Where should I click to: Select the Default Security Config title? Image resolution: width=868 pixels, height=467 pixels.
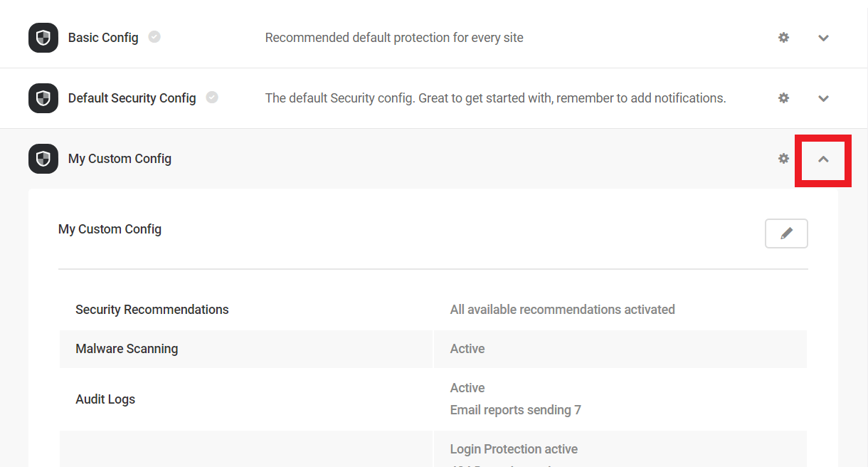pyautogui.click(x=132, y=98)
